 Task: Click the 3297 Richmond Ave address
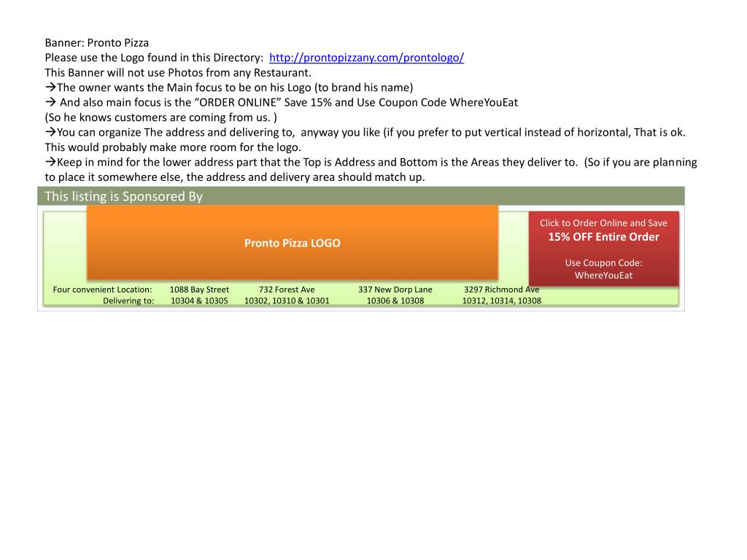(502, 289)
